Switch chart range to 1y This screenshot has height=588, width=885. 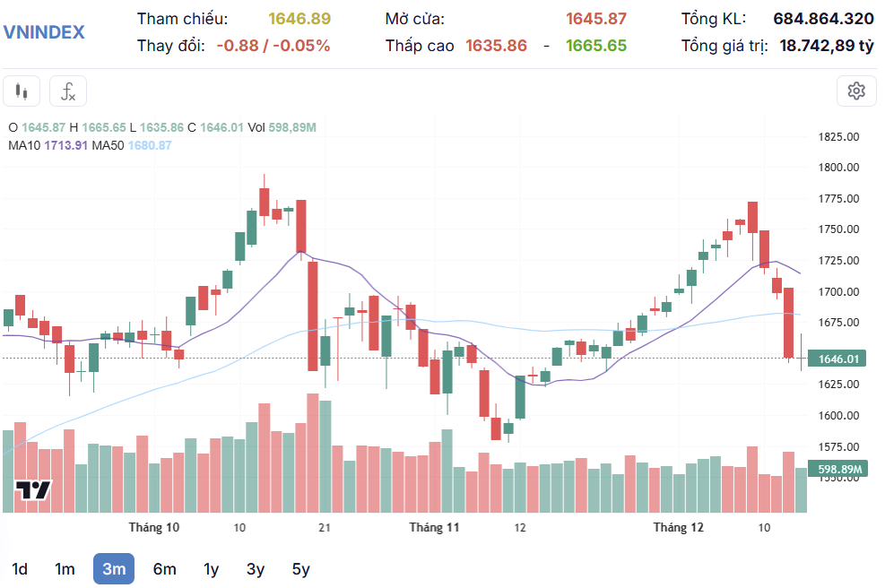point(211,569)
